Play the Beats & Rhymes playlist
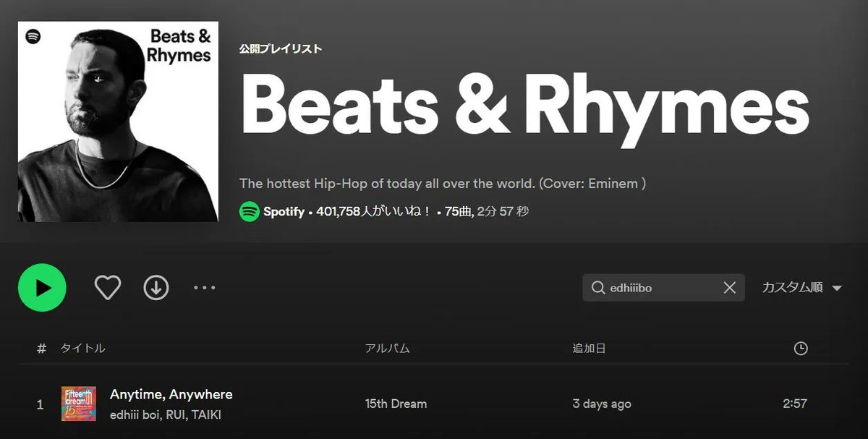 coord(42,288)
